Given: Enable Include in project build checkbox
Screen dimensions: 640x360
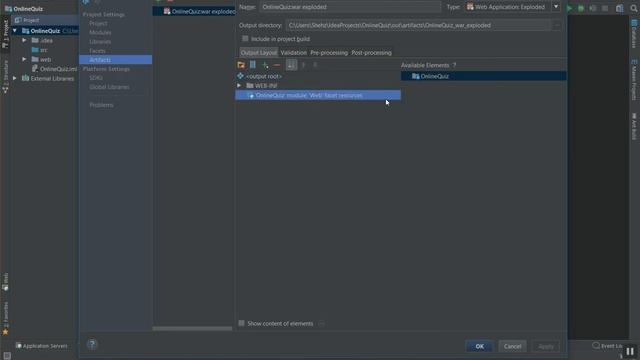Looking at the screenshot, I should point(245,39).
